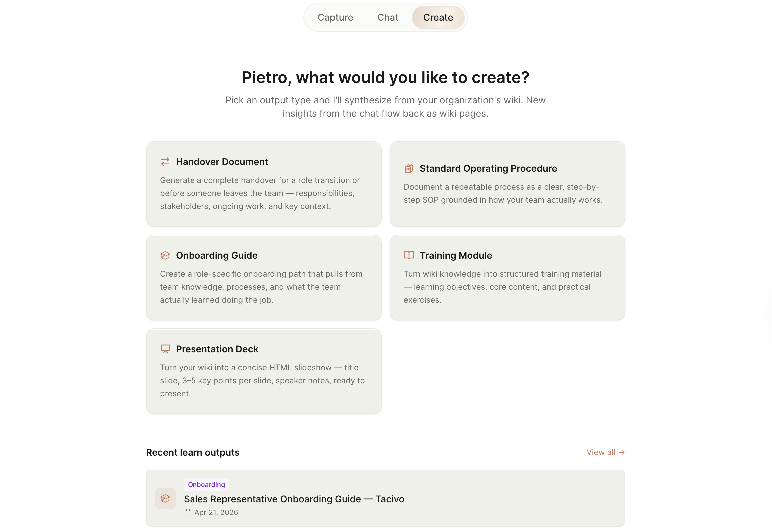Open Sales Representative Onboarding Guide — Tacivo
Viewport: 772px width, 532px height.
click(294, 499)
